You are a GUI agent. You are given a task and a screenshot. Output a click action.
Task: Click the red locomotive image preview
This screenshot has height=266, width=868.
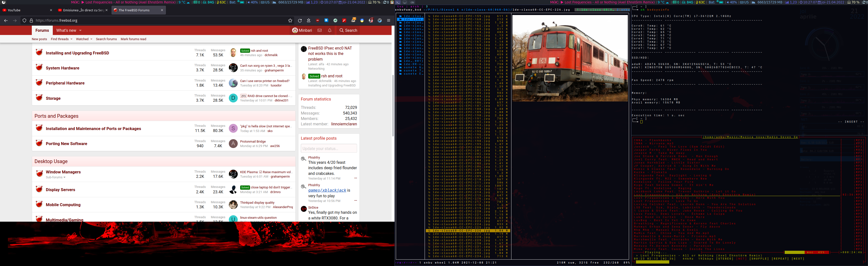click(x=570, y=58)
